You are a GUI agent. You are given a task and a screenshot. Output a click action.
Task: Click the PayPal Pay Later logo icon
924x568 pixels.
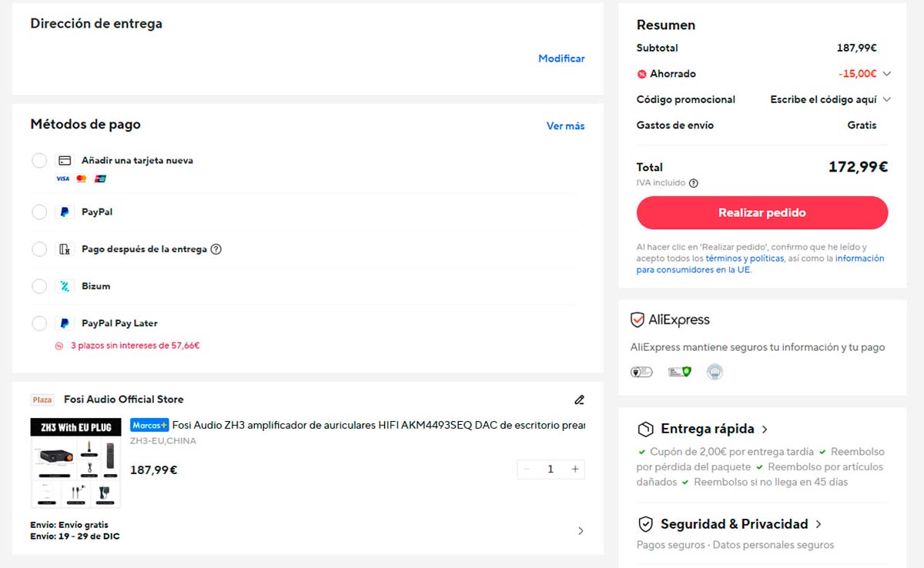click(64, 323)
